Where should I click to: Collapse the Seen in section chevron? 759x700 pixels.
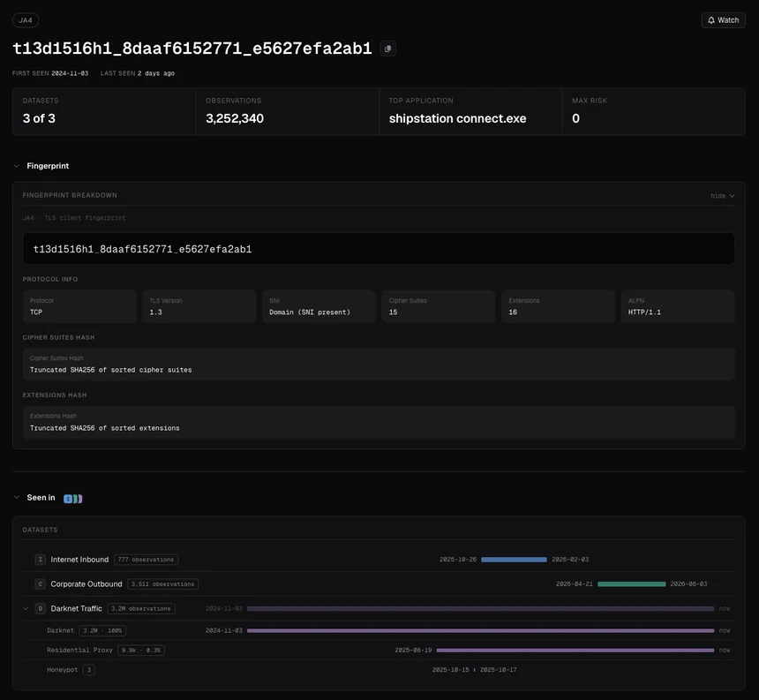point(17,498)
